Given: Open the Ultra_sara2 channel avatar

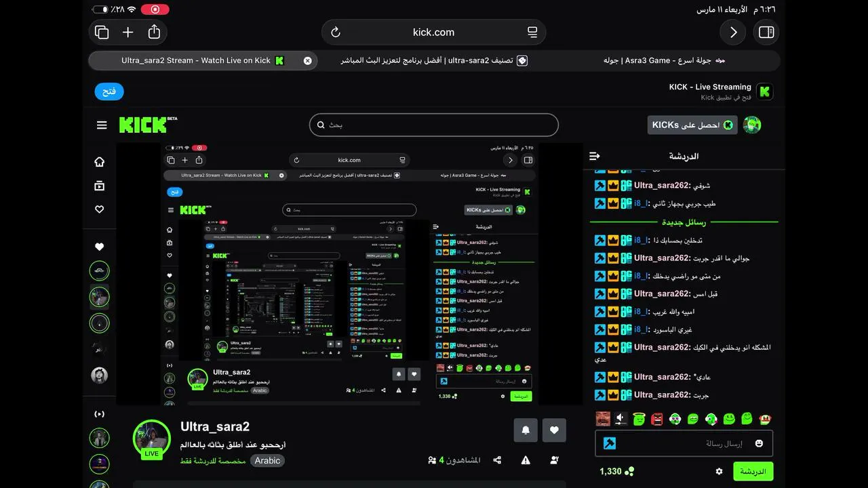Looking at the screenshot, I should pos(151,439).
